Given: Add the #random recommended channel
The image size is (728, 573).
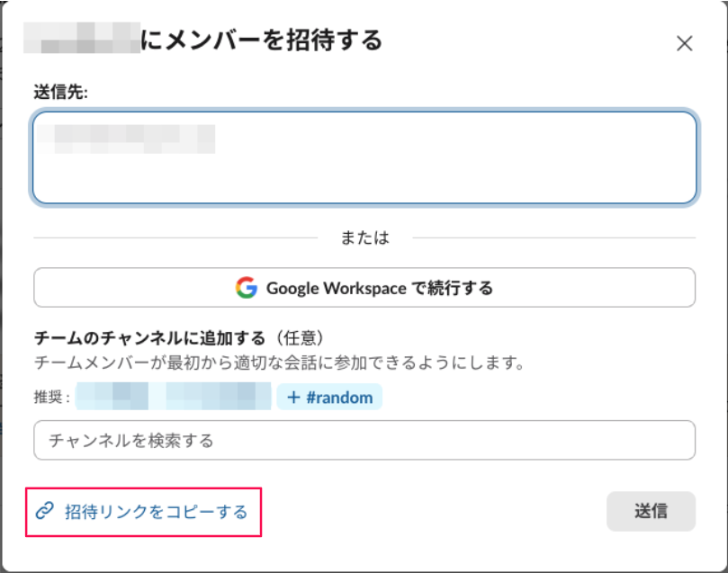Looking at the screenshot, I should click(x=329, y=397).
